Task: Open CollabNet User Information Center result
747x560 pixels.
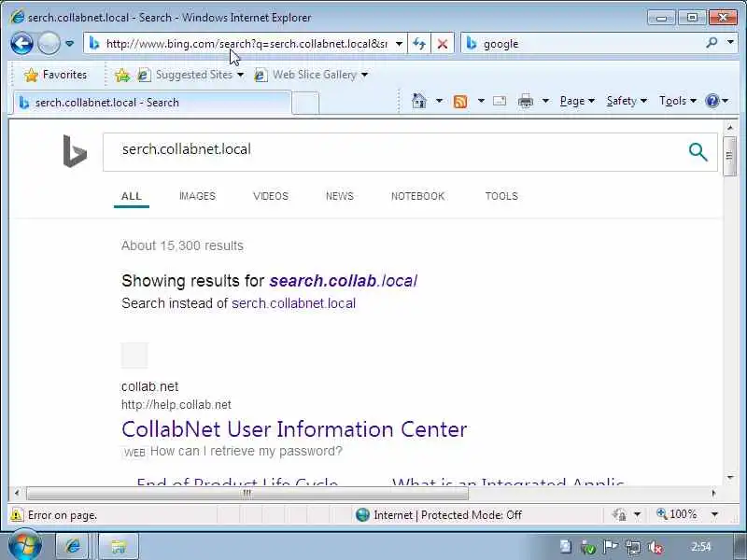Action: (x=294, y=429)
